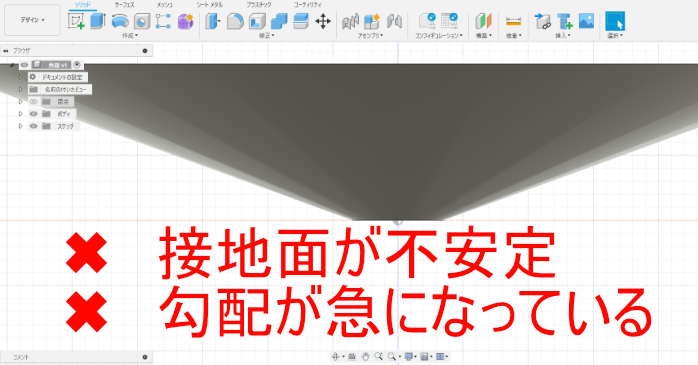The height and width of the screenshot is (365, 698).
Task: Click the purple Create Form icon
Action: [185, 21]
